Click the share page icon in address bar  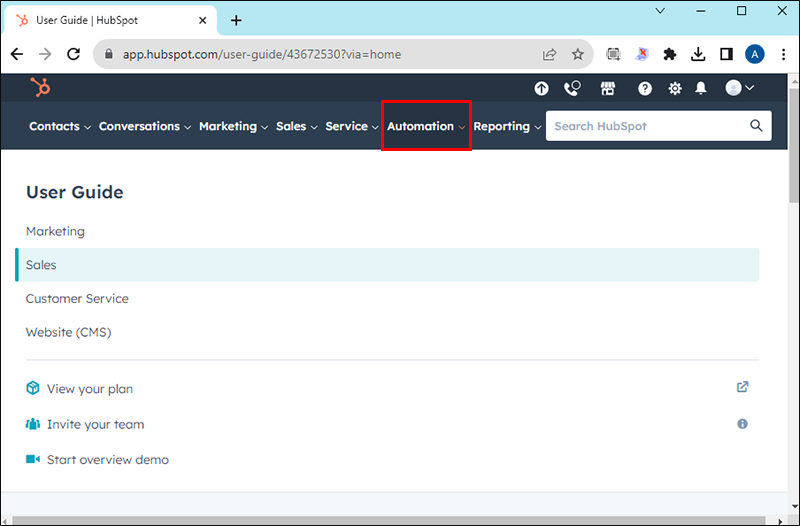[x=549, y=54]
